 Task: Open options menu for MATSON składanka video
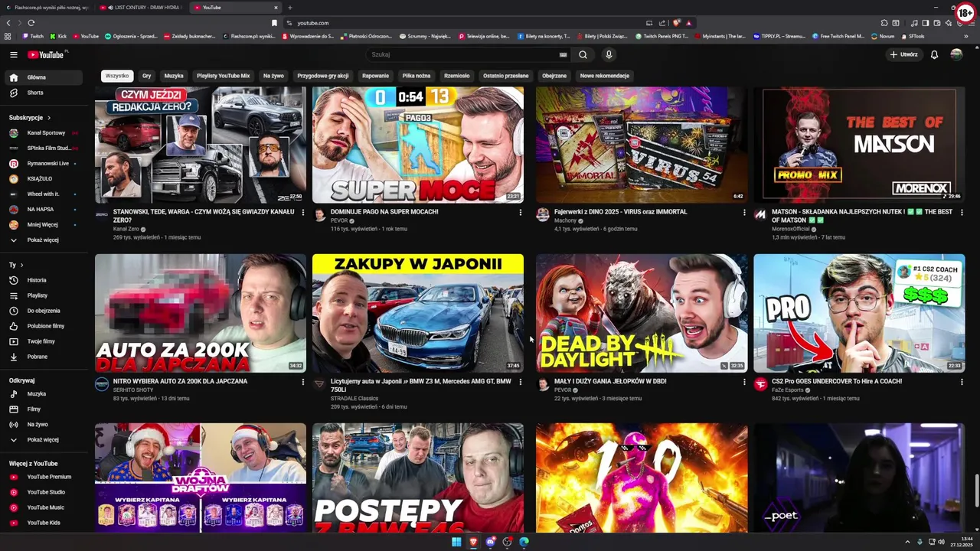962,213
